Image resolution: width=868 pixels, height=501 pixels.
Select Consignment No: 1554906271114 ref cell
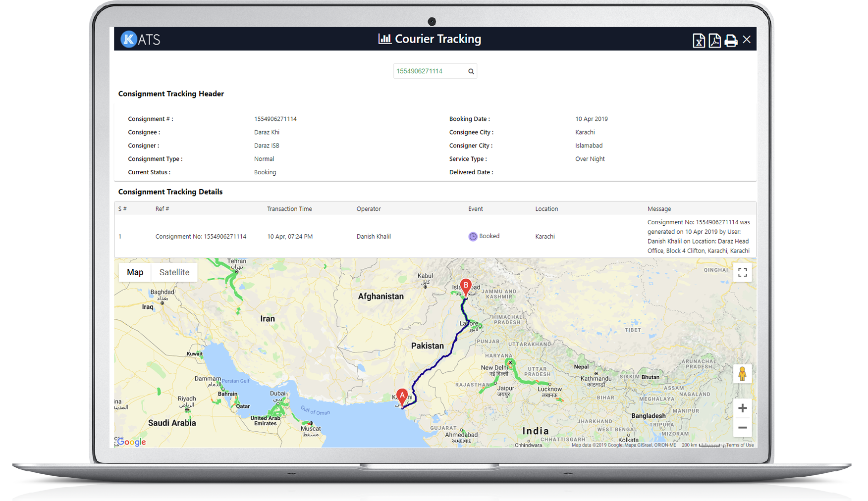pos(201,237)
